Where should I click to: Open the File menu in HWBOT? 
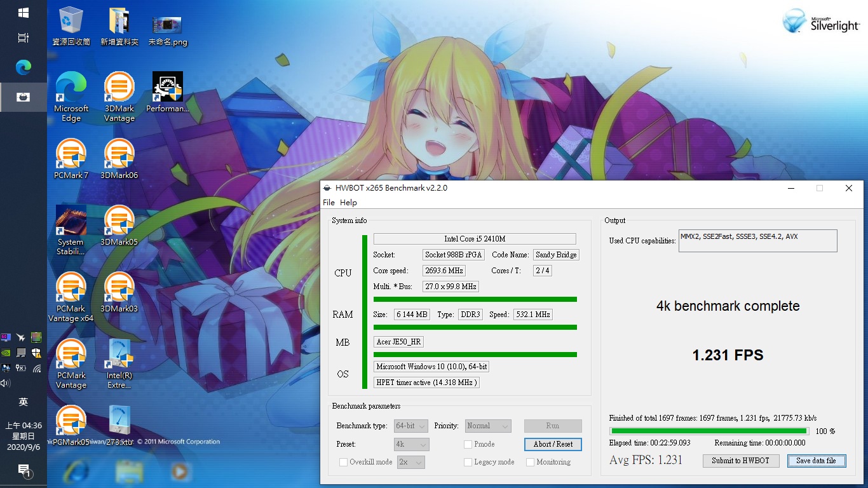point(329,203)
